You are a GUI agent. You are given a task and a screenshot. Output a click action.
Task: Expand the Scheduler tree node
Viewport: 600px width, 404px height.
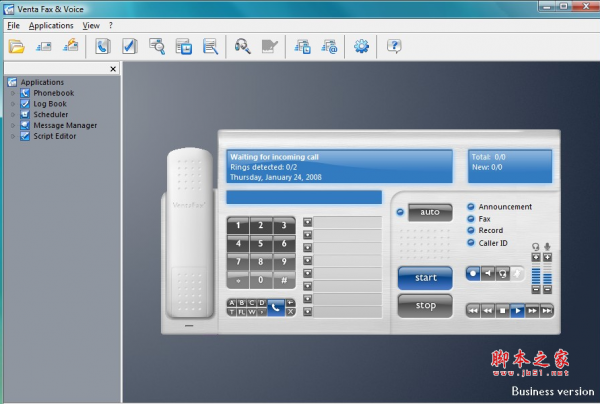pyautogui.click(x=13, y=114)
